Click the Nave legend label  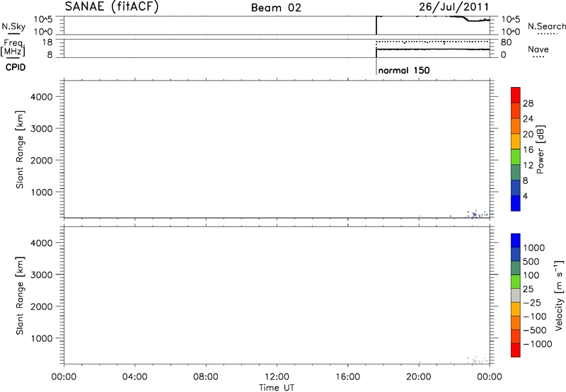click(538, 49)
